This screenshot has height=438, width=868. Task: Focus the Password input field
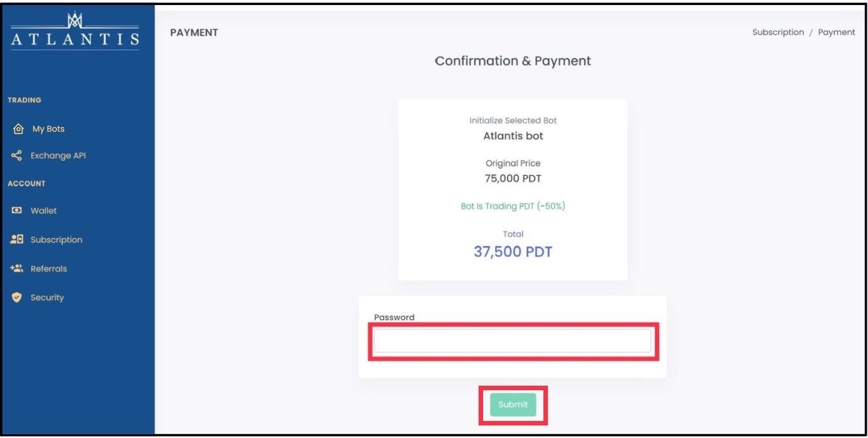513,341
